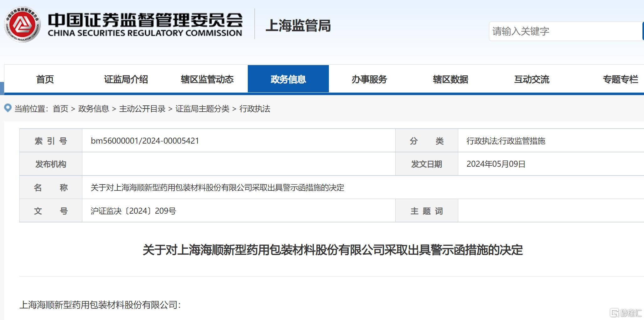
Task: Click the 主动公开目录 breadcrumb link
Action: point(142,109)
